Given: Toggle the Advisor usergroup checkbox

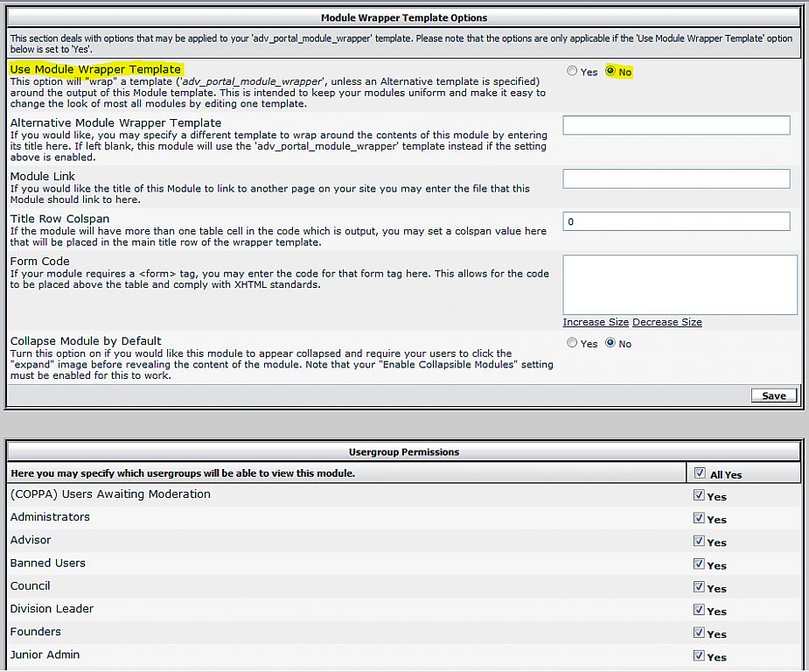Looking at the screenshot, I should click(x=699, y=541).
